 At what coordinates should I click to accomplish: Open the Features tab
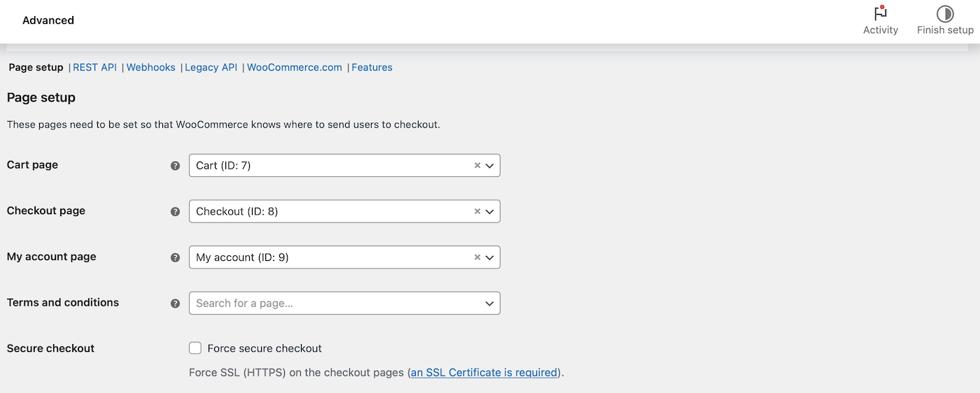372,68
